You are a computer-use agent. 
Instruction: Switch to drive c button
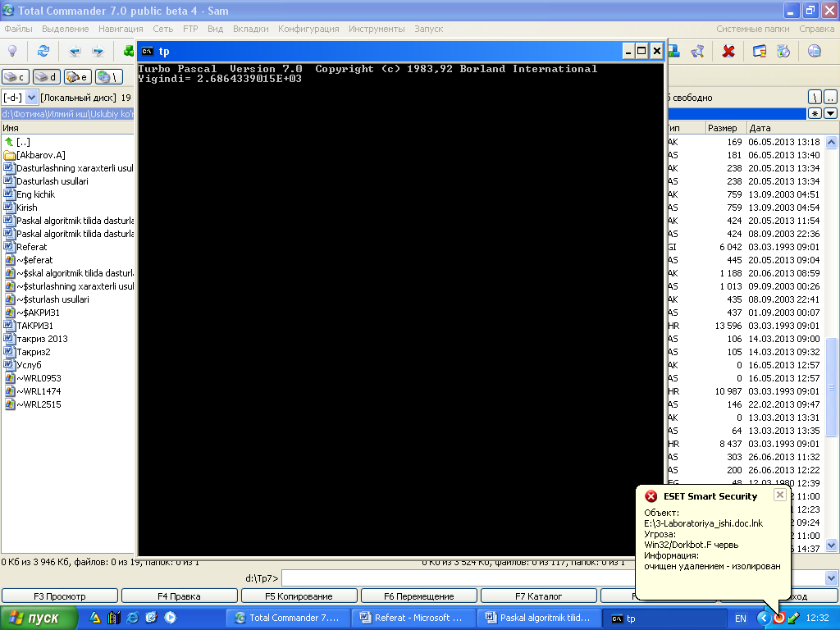click(x=16, y=77)
